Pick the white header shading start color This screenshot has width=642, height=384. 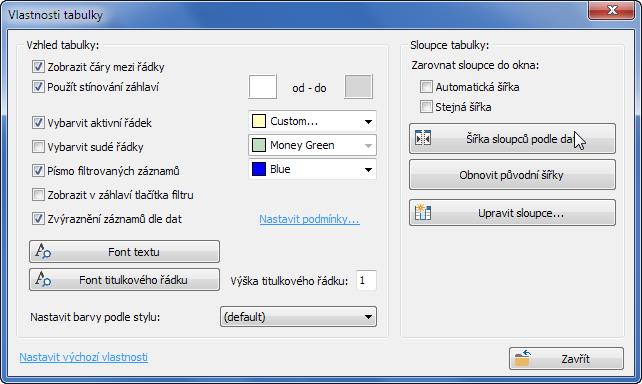(262, 87)
